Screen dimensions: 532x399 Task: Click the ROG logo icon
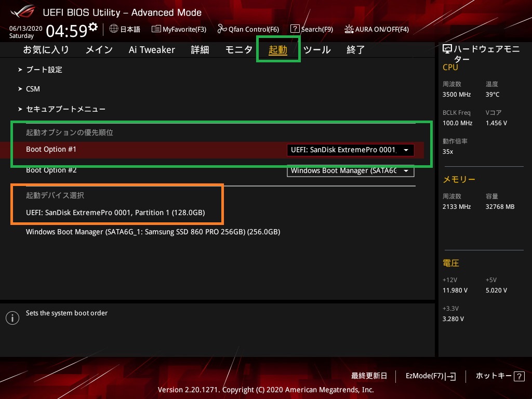[x=23, y=11]
